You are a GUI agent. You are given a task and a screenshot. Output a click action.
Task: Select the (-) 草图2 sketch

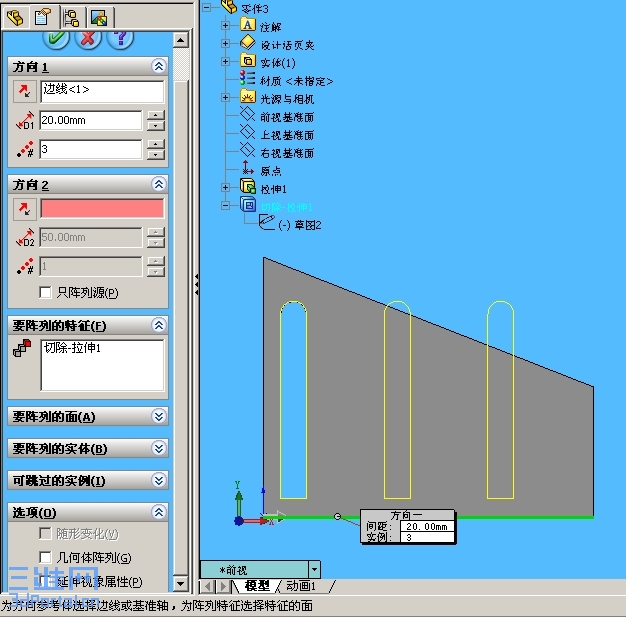(x=299, y=225)
